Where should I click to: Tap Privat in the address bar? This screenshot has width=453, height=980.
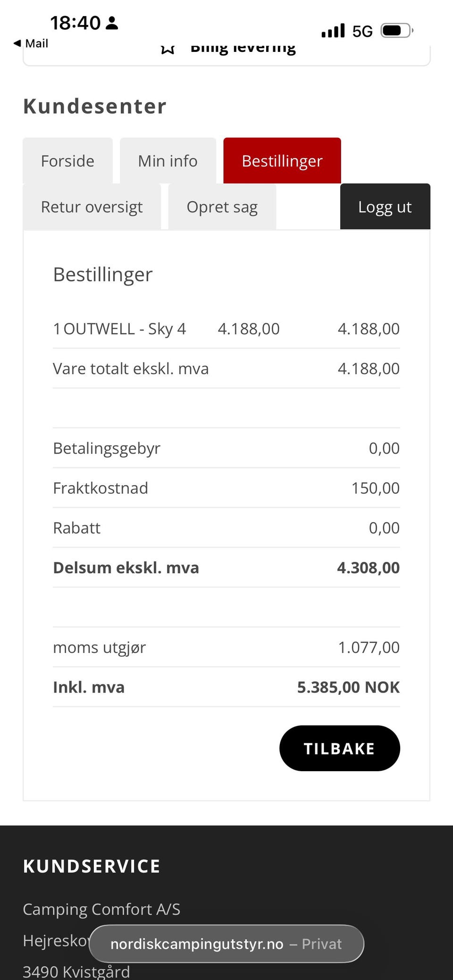pyautogui.click(x=322, y=944)
